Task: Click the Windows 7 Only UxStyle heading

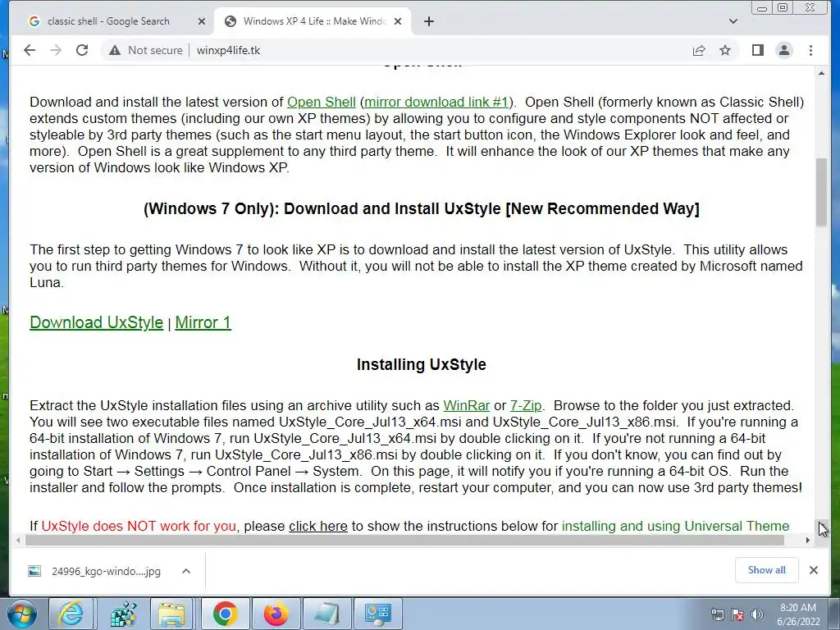Action: pyautogui.click(x=421, y=208)
